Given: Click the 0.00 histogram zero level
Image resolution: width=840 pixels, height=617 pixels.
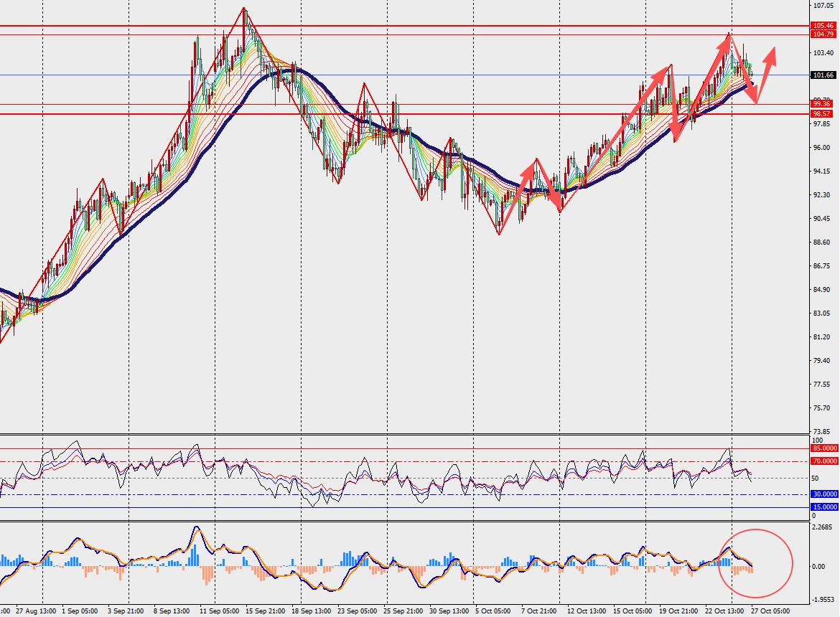Looking at the screenshot, I should [x=819, y=567].
